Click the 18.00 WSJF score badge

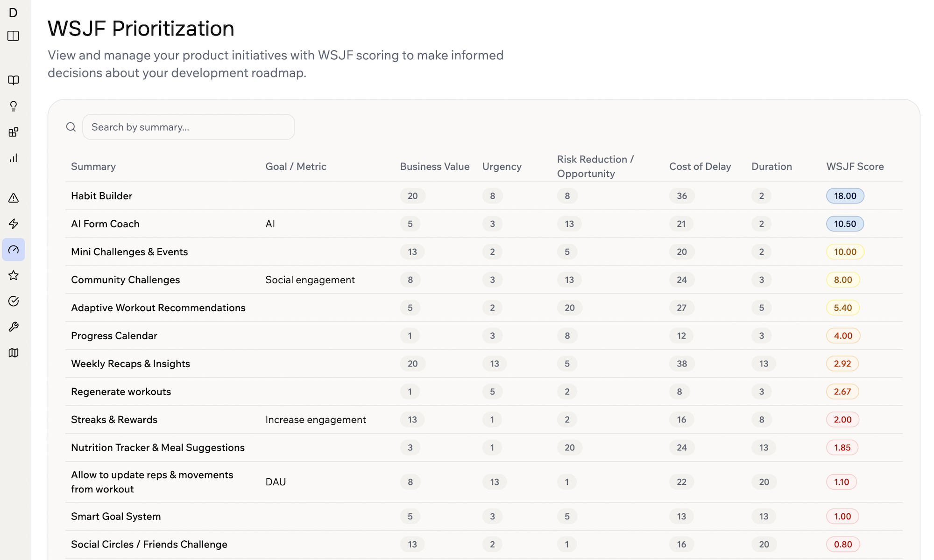tap(845, 196)
